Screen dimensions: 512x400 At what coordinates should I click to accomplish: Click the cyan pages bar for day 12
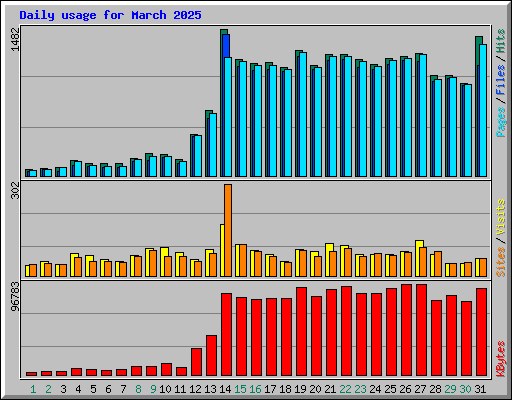198,156
